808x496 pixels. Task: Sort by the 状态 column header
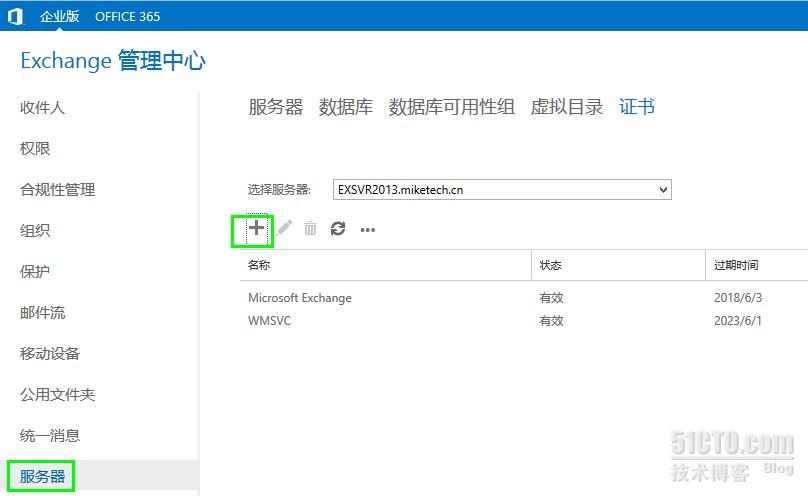pos(618,265)
